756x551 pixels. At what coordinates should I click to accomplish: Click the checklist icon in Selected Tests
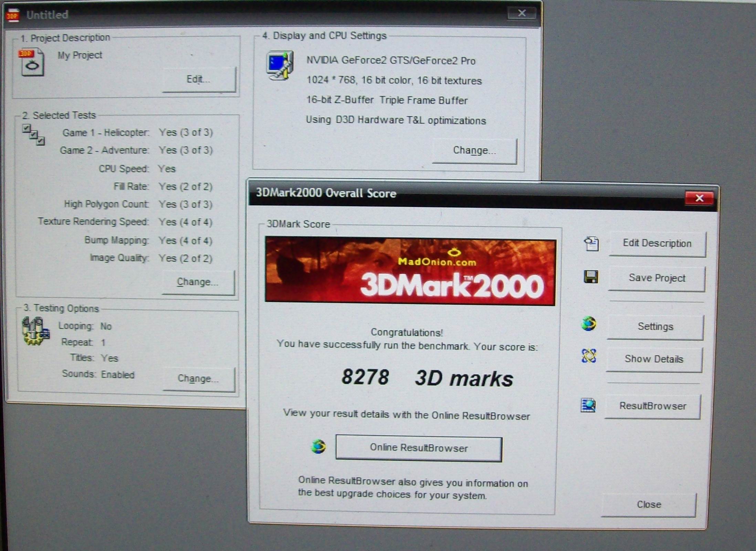click(33, 135)
